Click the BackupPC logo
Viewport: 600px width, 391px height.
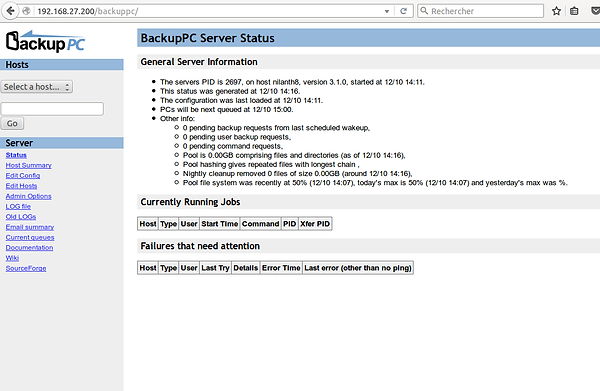[45, 41]
